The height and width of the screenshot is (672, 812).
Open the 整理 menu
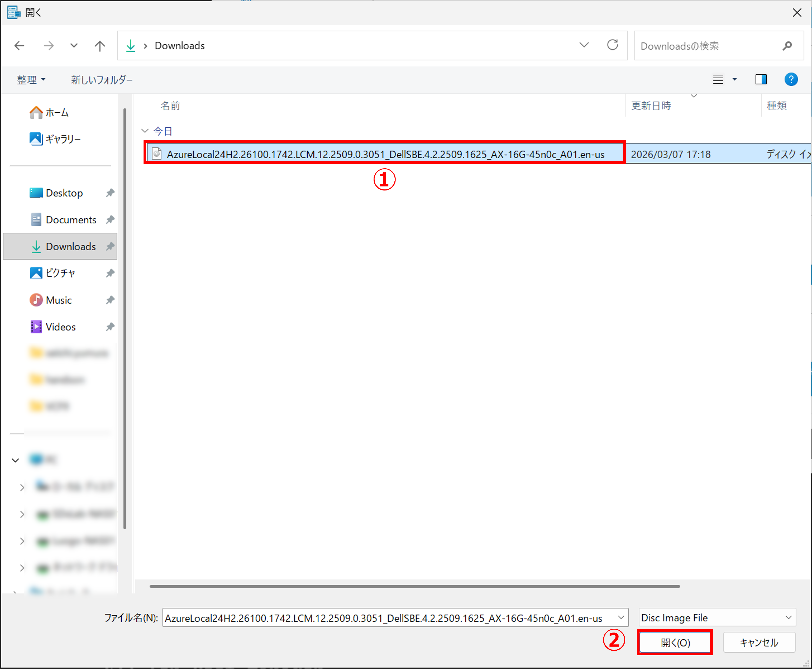tap(31, 80)
